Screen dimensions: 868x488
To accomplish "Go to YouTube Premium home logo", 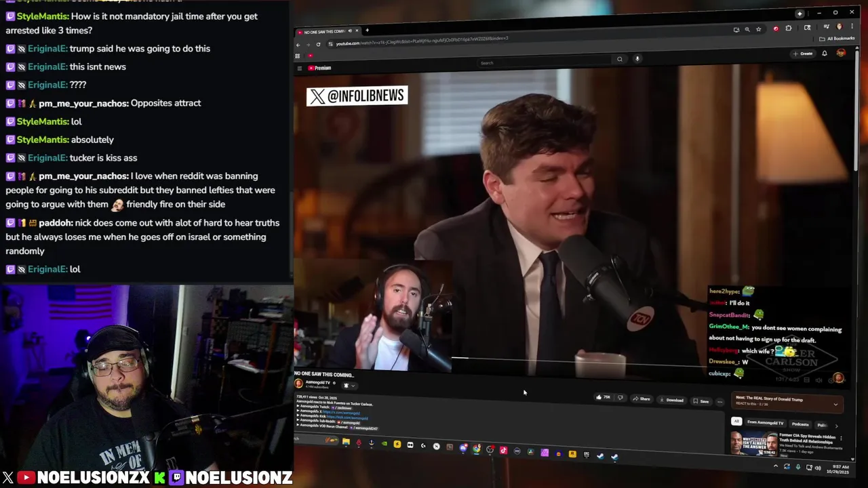I will (x=319, y=68).
